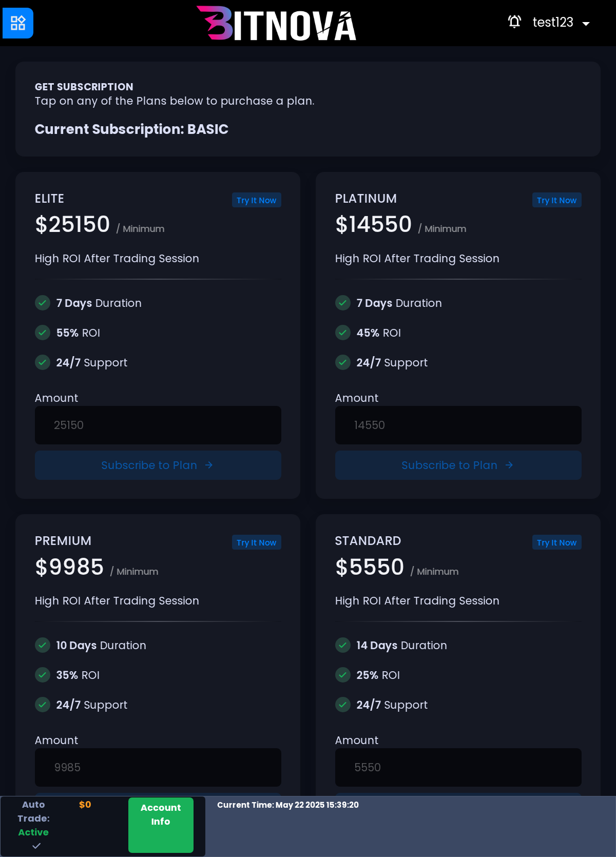Click the check icon beside STANDARD 25% ROI
Screen dimensions: 616x857
[x=343, y=675]
